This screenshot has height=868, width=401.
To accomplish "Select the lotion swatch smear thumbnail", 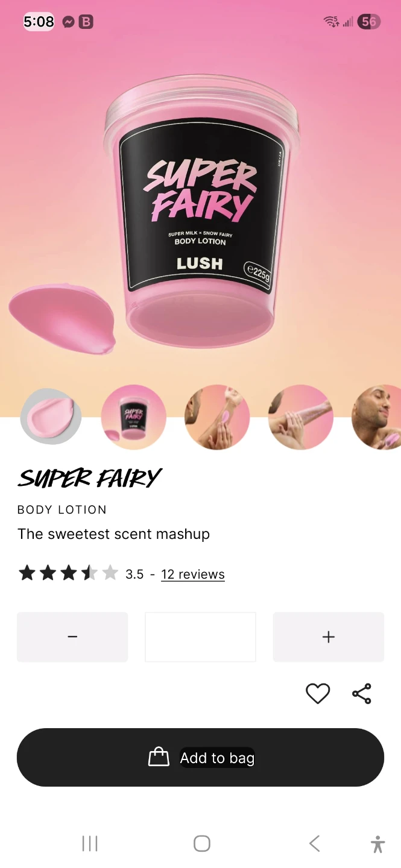I will pyautogui.click(x=51, y=417).
